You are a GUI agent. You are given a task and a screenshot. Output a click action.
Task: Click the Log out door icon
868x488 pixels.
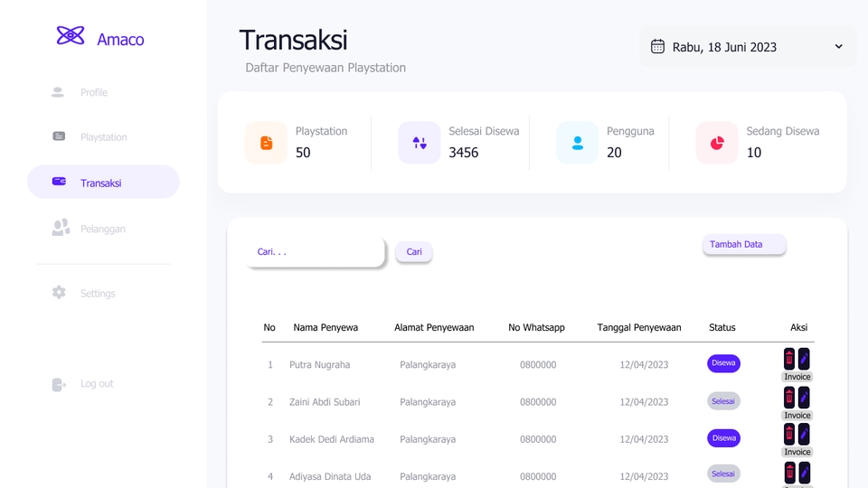pos(59,384)
